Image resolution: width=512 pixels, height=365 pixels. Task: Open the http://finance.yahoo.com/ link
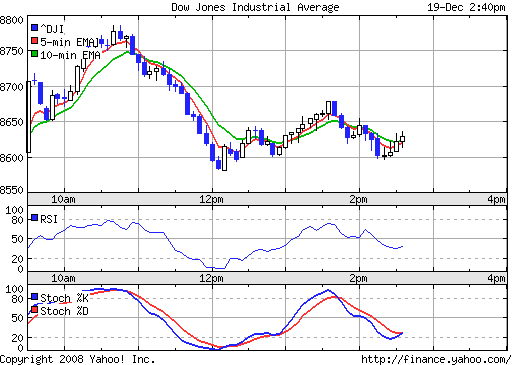pos(436,359)
